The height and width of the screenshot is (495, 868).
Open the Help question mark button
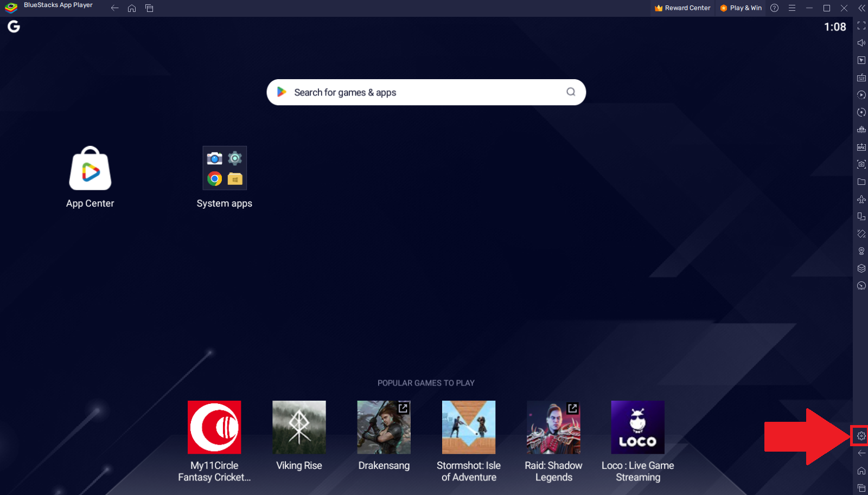tap(774, 8)
